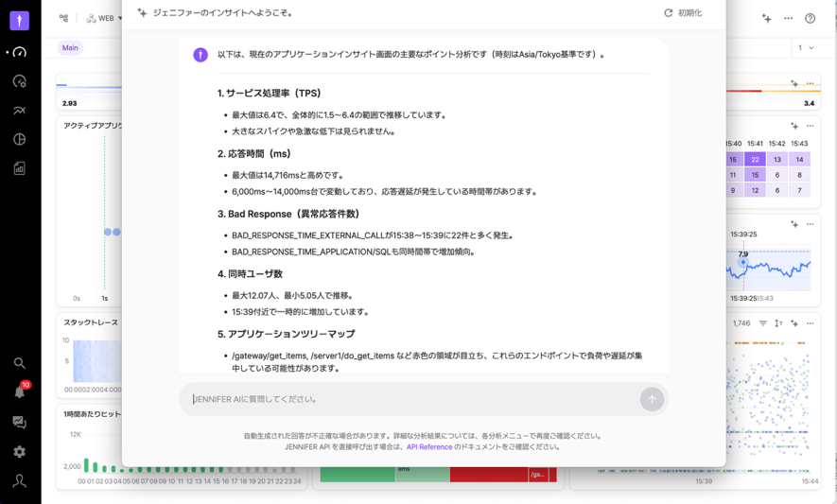837x504 pixels.
Task: Click the 初期化 reset button
Action: click(683, 13)
